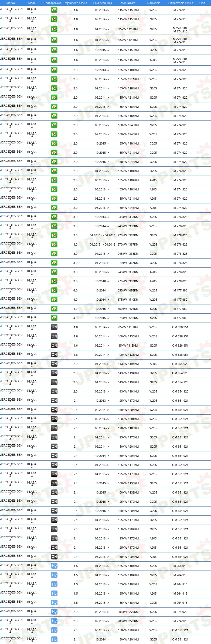The height and width of the screenshot is (644, 211).
Task: Click the M 270.910, M 274.910 cell in the A205 row
Action: (180, 61)
